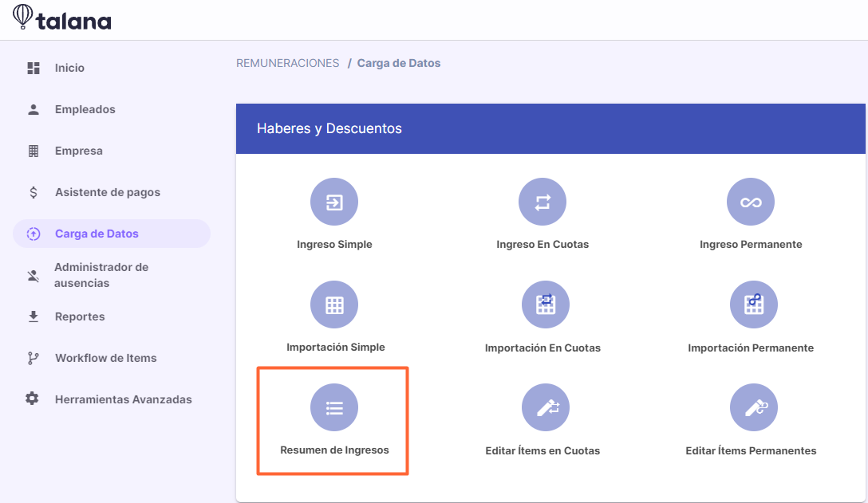Image resolution: width=868 pixels, height=503 pixels.
Task: Click the dollar icon for Asistente de pagos
Action: coord(34,193)
